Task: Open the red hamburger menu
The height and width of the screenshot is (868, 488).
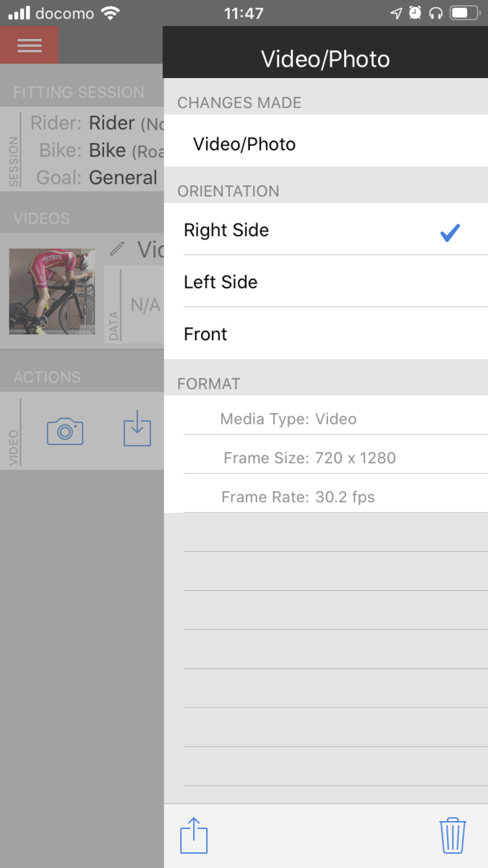Action: (x=29, y=45)
